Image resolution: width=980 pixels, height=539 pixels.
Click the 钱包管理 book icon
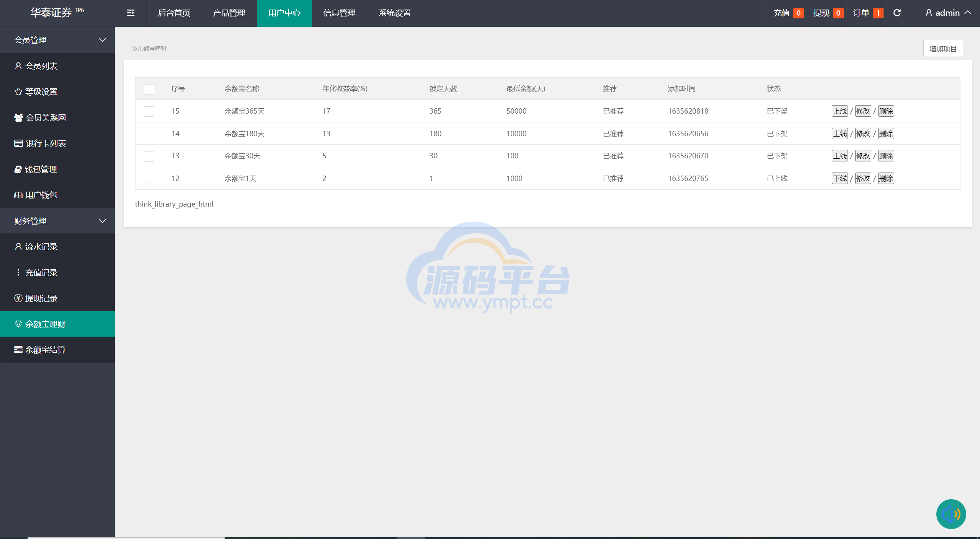[18, 169]
